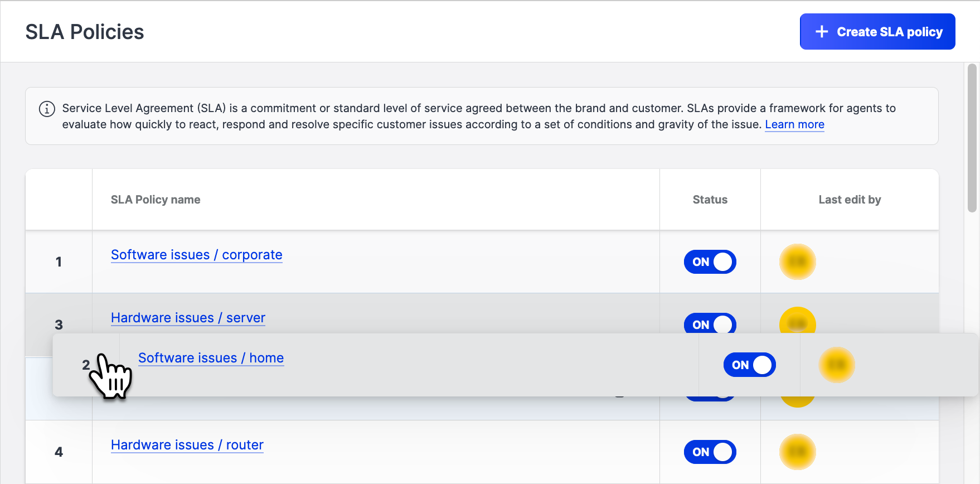This screenshot has height=484, width=980.
Task: Toggle Hardware issues / server status switch
Action: tap(710, 323)
